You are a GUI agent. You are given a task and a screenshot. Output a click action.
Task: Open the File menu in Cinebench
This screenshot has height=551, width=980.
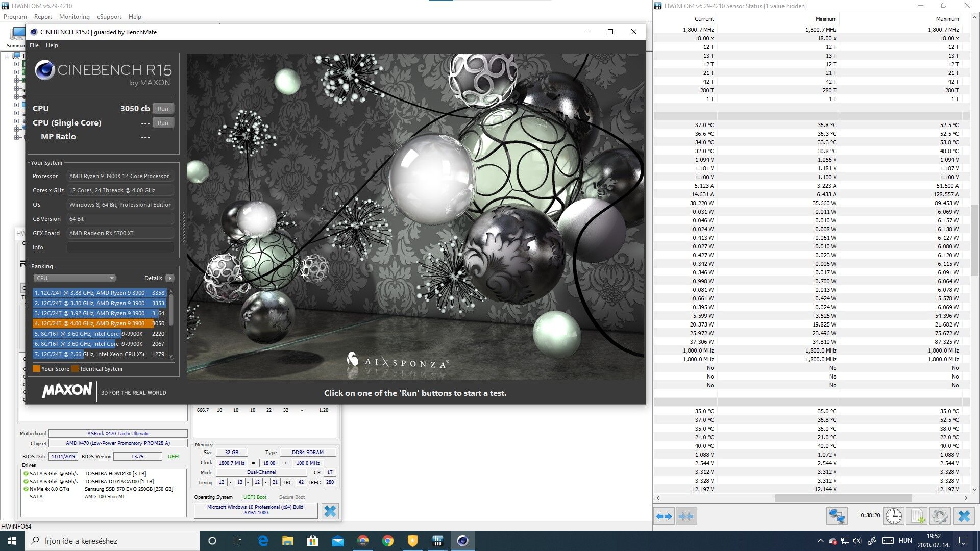point(34,45)
